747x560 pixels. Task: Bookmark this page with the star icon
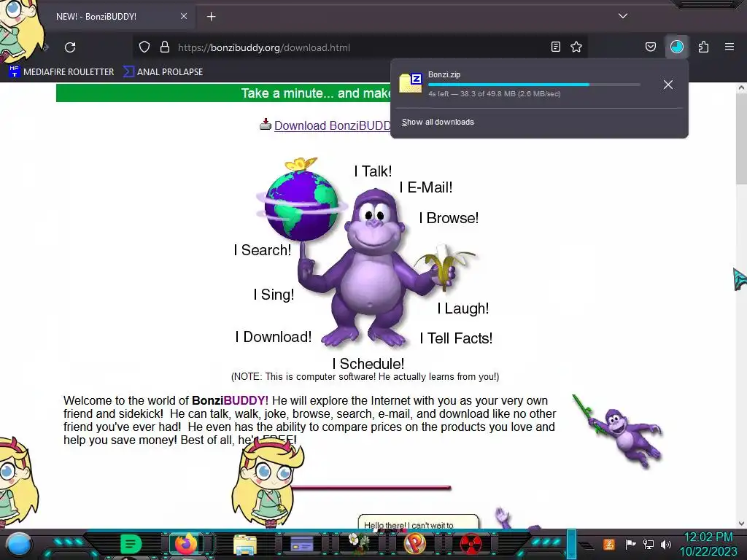576,47
